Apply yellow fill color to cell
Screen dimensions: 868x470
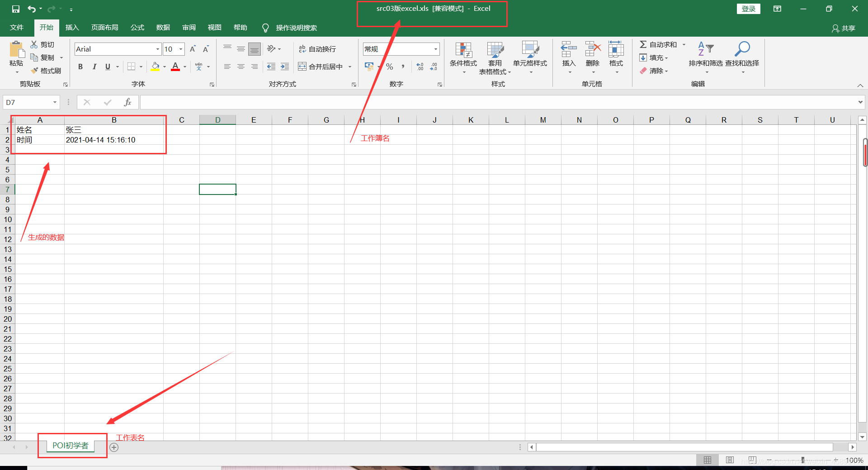[155, 66]
